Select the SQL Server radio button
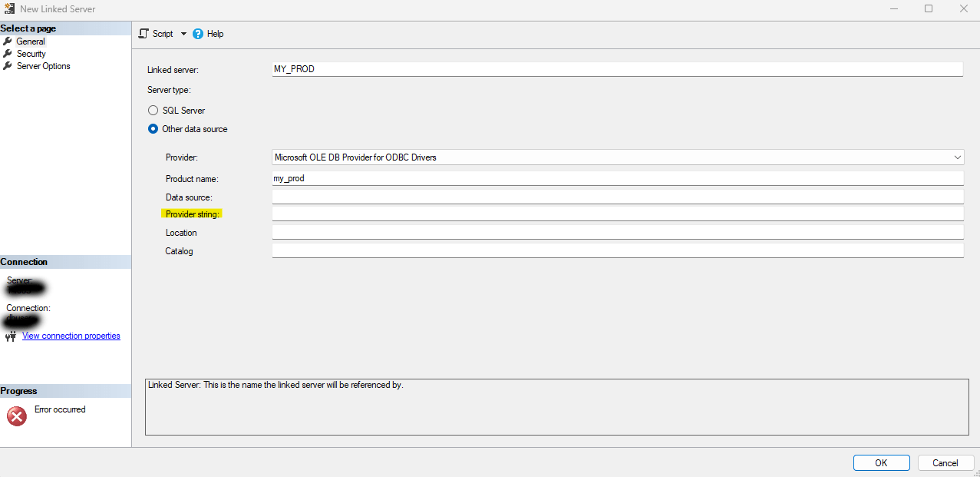This screenshot has width=980, height=477. coord(153,110)
